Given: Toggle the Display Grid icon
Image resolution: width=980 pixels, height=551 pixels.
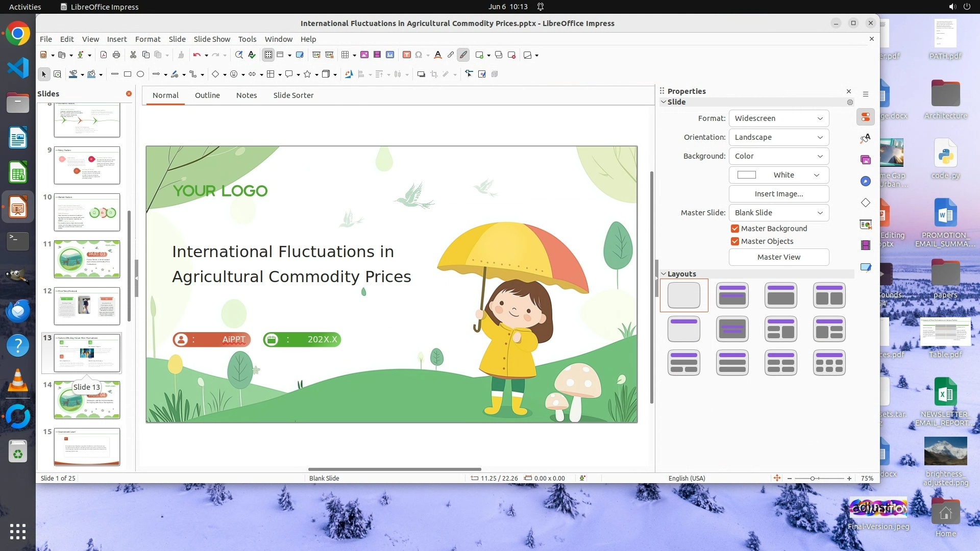Looking at the screenshot, I should click(x=268, y=55).
